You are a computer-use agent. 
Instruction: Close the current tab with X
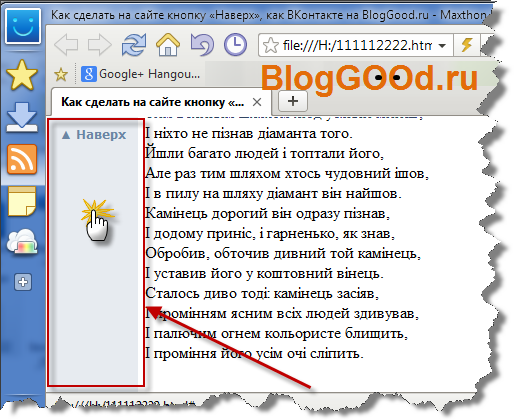pos(257,102)
